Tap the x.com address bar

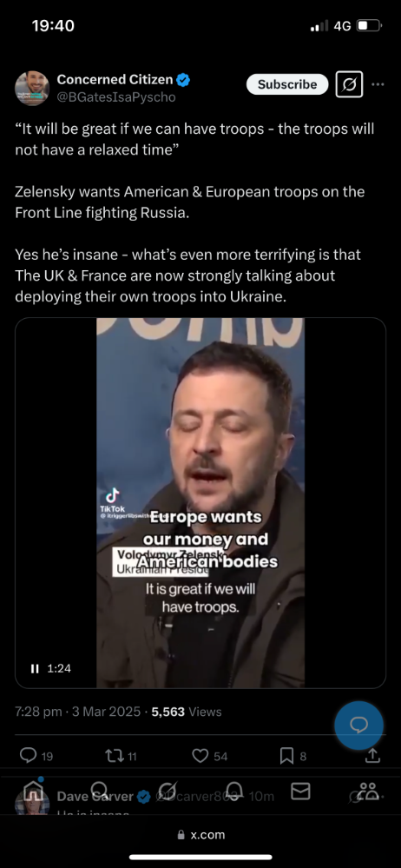(200, 835)
